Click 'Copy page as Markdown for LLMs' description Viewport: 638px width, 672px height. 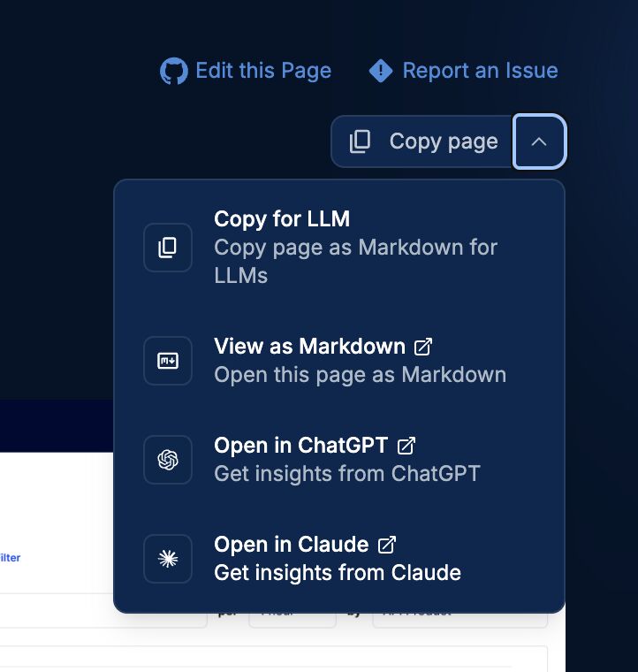coord(355,262)
